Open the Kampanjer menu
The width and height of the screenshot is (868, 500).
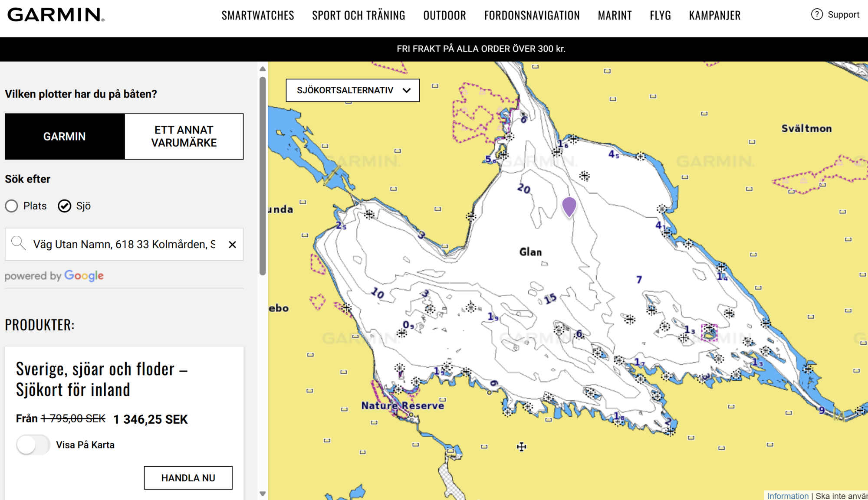pyautogui.click(x=714, y=15)
